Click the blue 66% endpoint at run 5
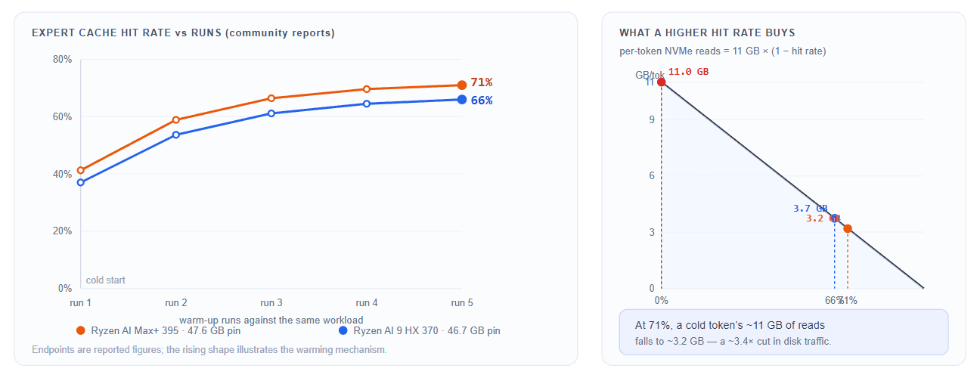The width and height of the screenshot is (980, 384). tap(462, 99)
